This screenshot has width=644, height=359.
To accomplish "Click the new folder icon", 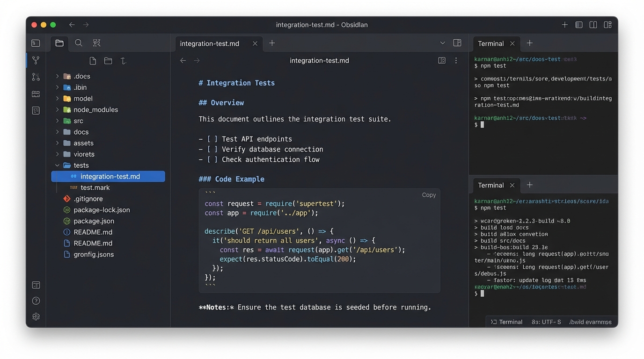I will [108, 61].
